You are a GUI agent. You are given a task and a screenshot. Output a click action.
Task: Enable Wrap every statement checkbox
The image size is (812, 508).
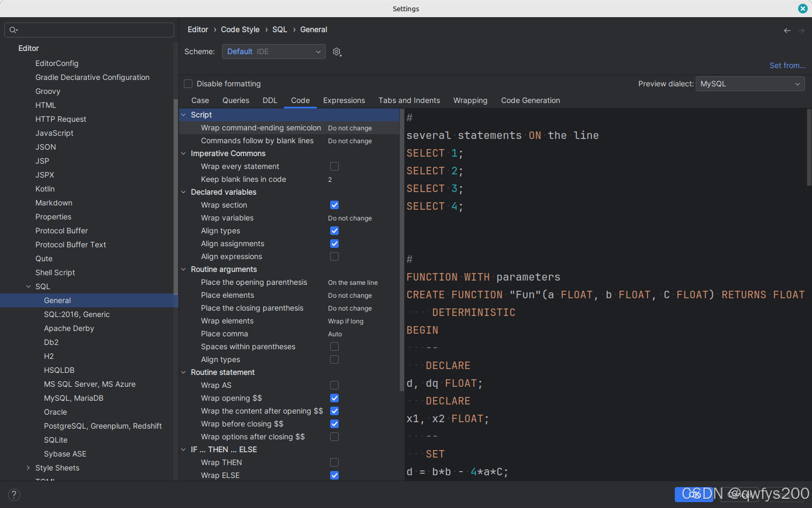(x=334, y=166)
